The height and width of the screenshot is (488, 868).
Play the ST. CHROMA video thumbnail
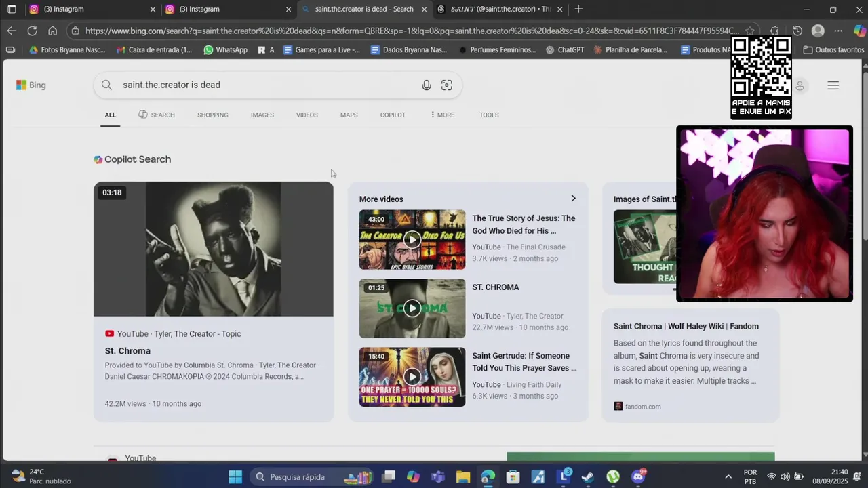[x=412, y=308]
